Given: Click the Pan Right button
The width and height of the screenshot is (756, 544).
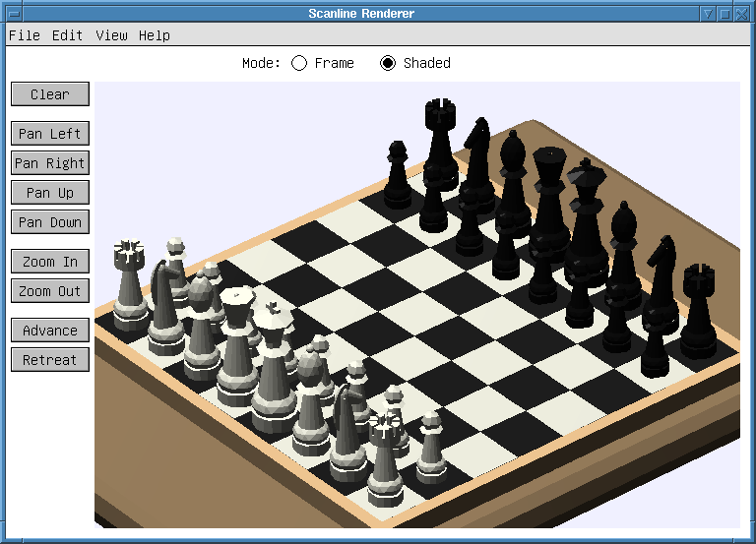Looking at the screenshot, I should [50, 163].
